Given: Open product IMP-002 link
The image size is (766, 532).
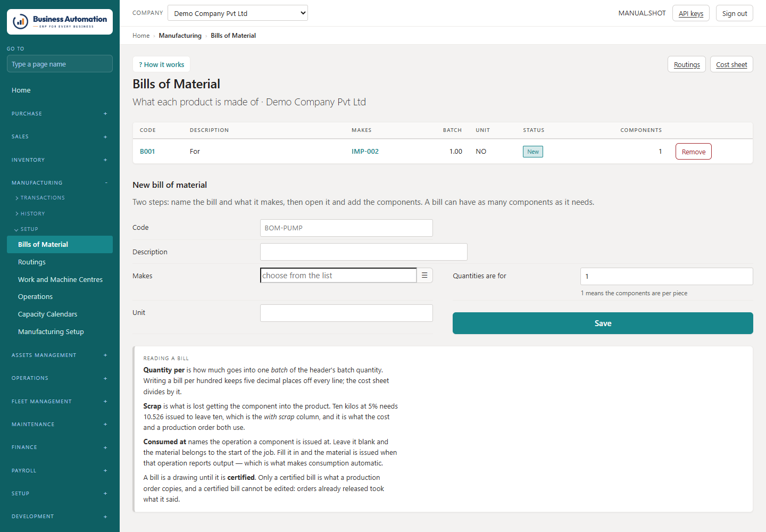Looking at the screenshot, I should [365, 152].
